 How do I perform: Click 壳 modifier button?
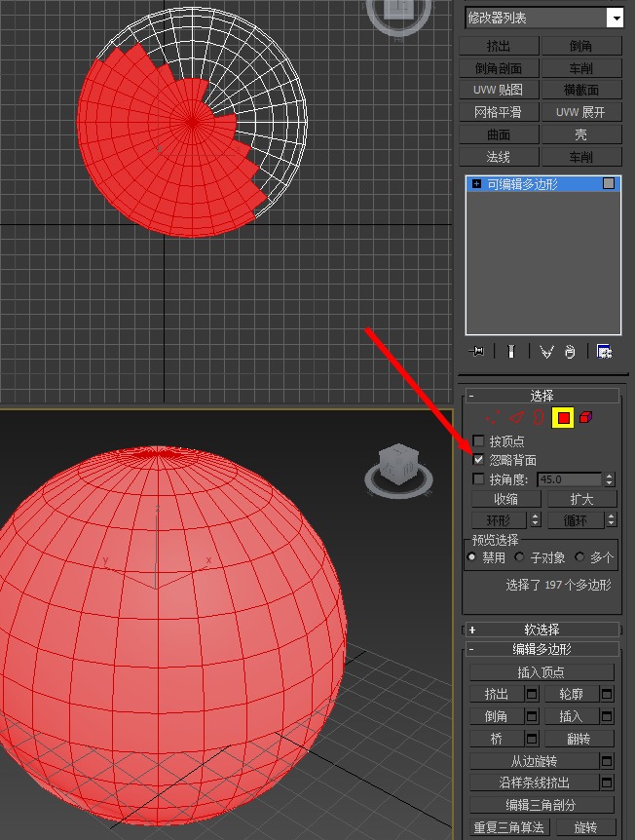coord(581,134)
